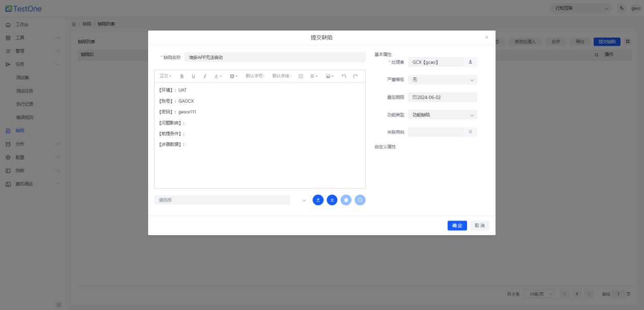644x310 pixels.
Task: Click the home breadcrumb icon
Action: point(74,24)
